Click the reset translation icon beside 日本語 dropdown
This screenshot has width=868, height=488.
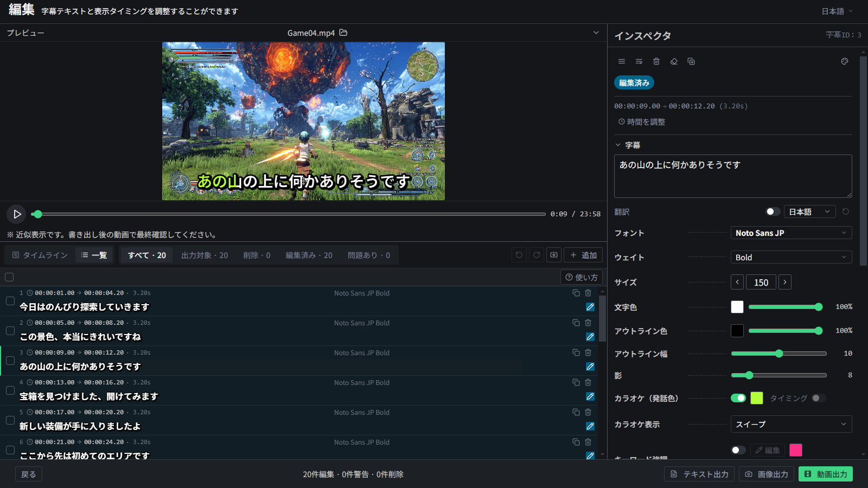click(x=846, y=211)
